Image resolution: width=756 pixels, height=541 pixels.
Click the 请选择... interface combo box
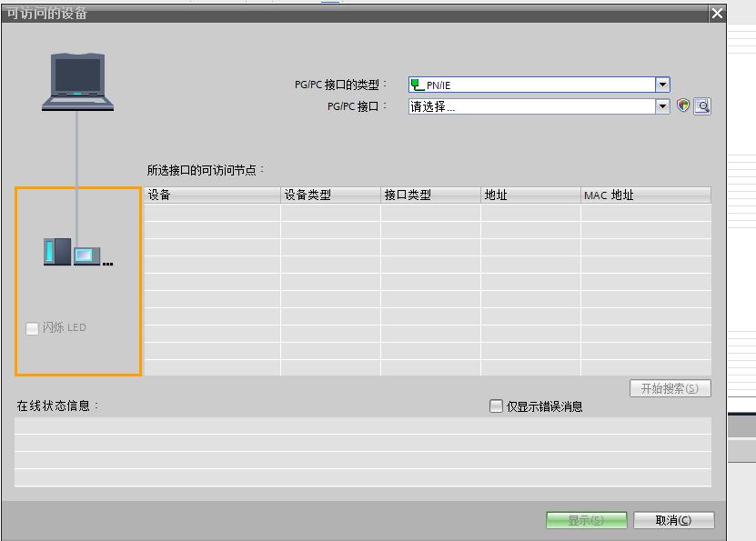tap(532, 106)
